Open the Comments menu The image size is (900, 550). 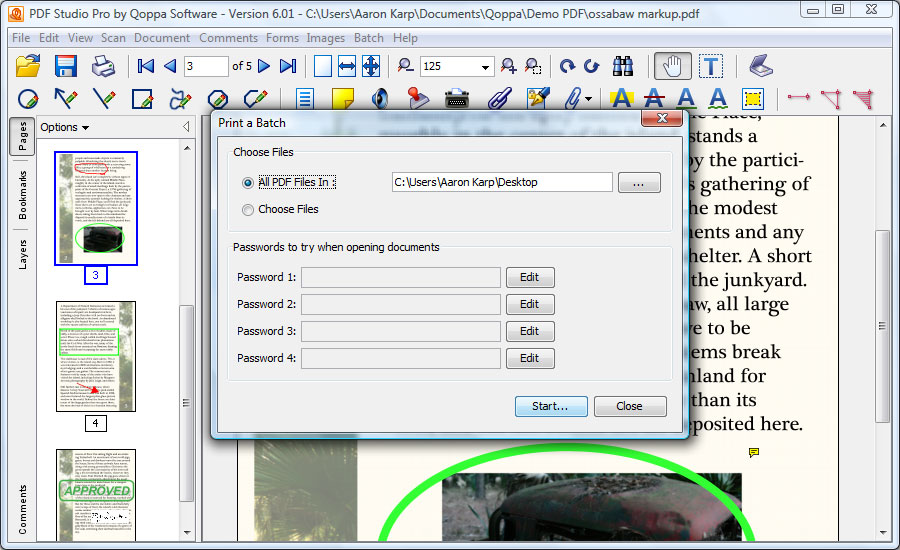pos(228,38)
